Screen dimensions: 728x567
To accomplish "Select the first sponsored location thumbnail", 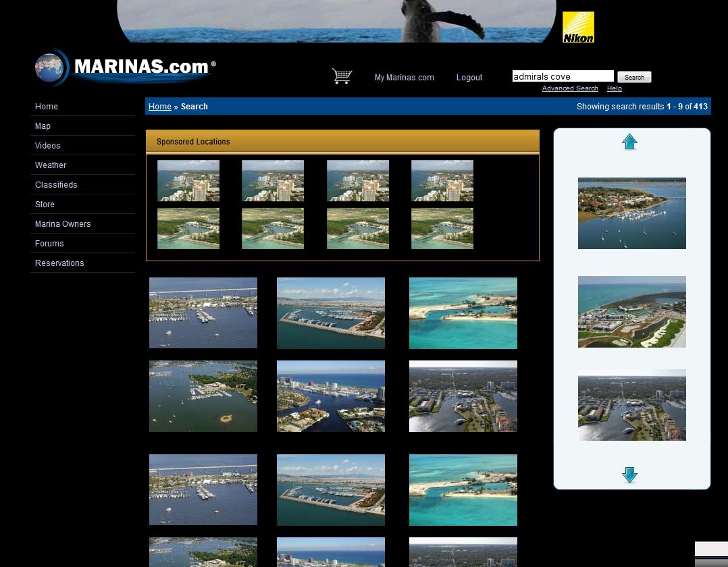I will (188, 180).
